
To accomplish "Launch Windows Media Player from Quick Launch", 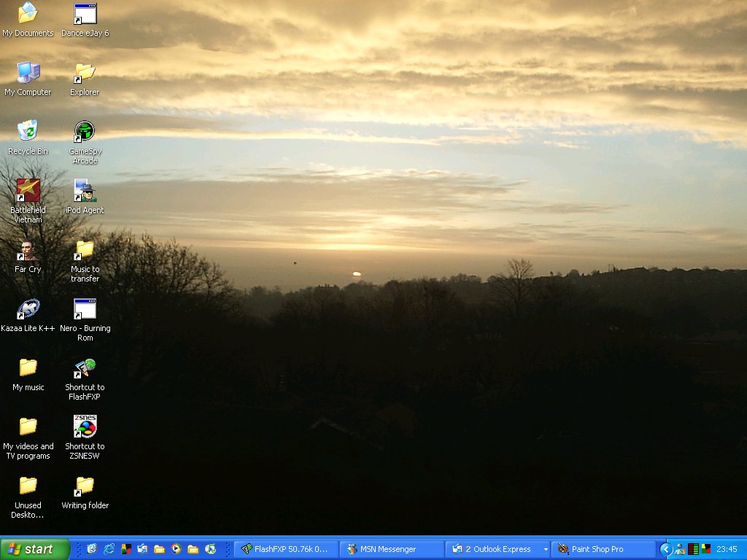I will point(176,549).
